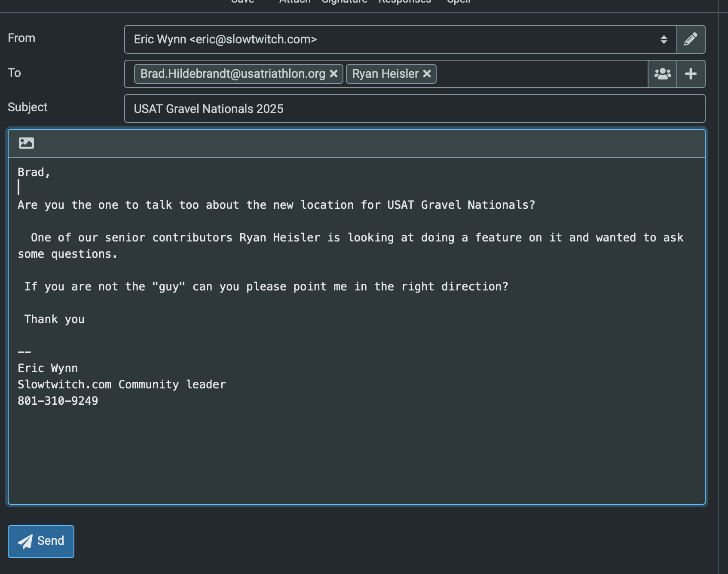Send the email with the Send button
The image size is (728, 574).
pyautogui.click(x=41, y=541)
